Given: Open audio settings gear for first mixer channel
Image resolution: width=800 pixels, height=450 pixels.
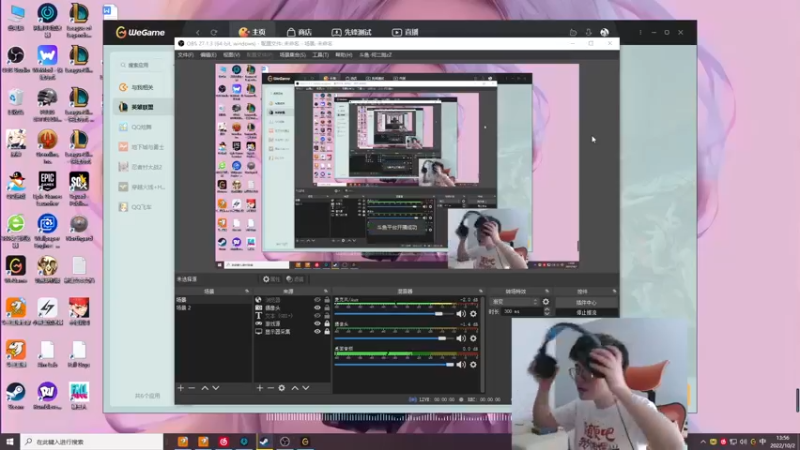Looking at the screenshot, I should pos(473,314).
